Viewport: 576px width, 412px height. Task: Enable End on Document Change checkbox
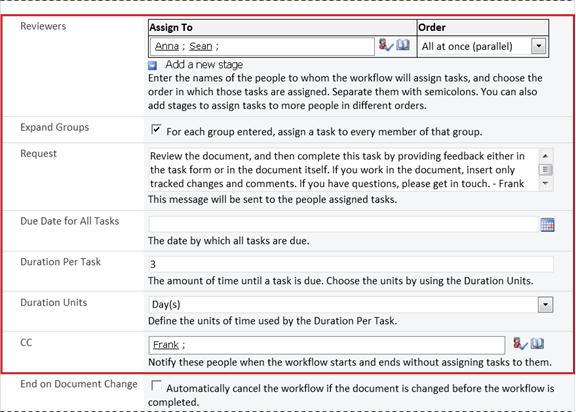point(156,386)
